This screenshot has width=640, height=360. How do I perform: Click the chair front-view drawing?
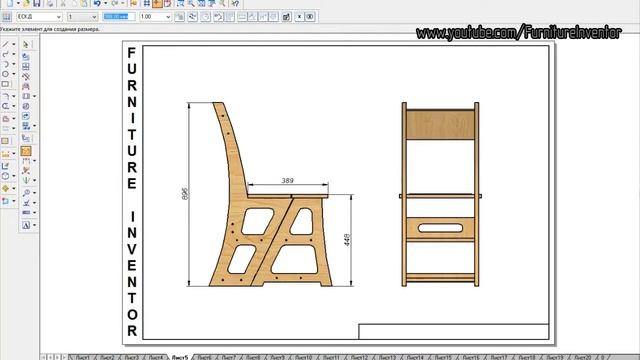point(440,194)
